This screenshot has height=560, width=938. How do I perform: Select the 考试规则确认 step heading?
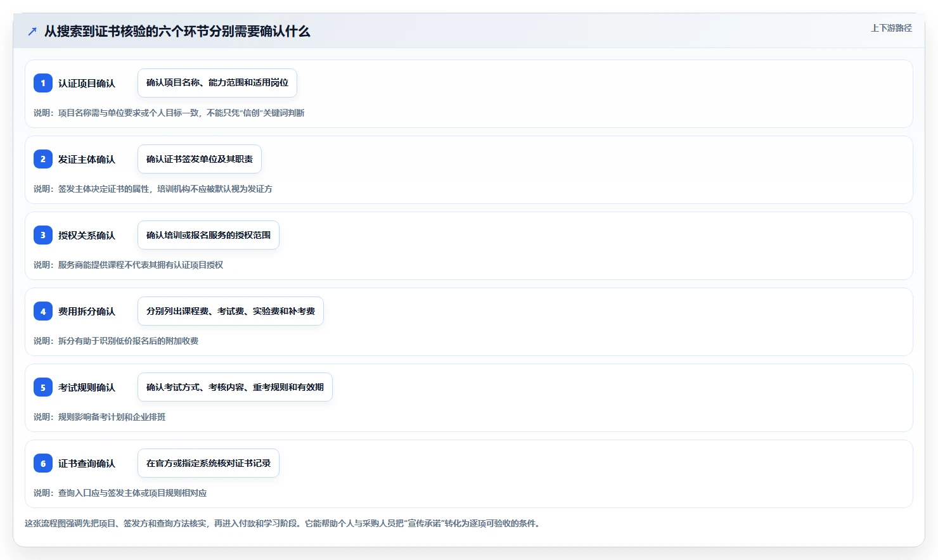(87, 387)
